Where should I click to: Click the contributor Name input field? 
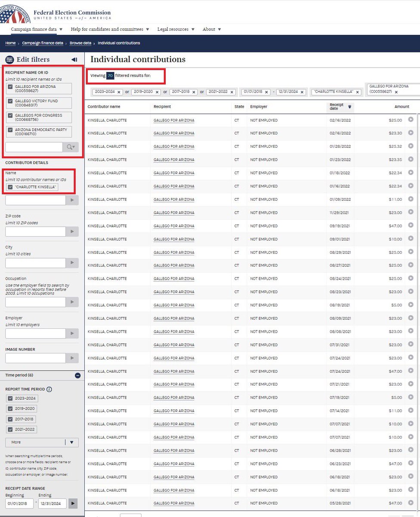click(35, 200)
